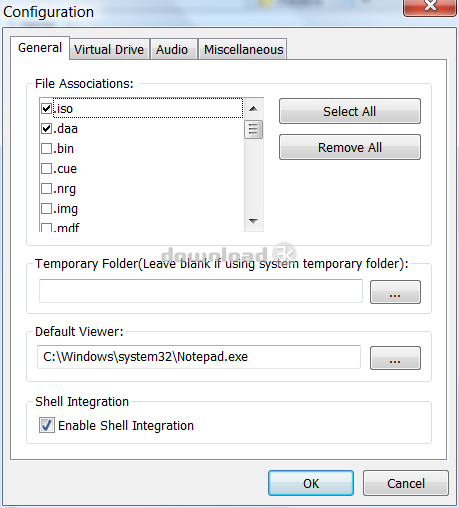Toggle Enable Shell Integration checkbox
459x508 pixels.
click(x=47, y=425)
